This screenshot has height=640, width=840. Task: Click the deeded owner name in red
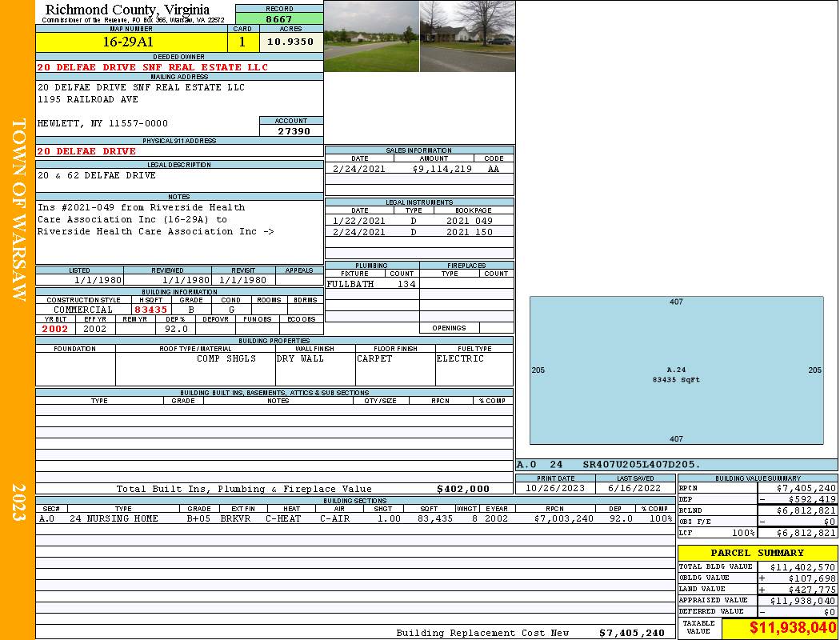pyautogui.click(x=153, y=67)
